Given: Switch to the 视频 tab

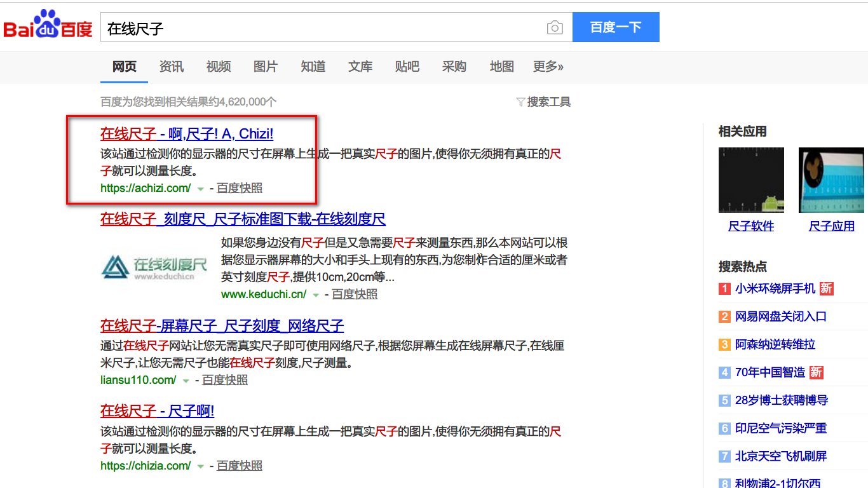Looking at the screenshot, I should tap(218, 67).
